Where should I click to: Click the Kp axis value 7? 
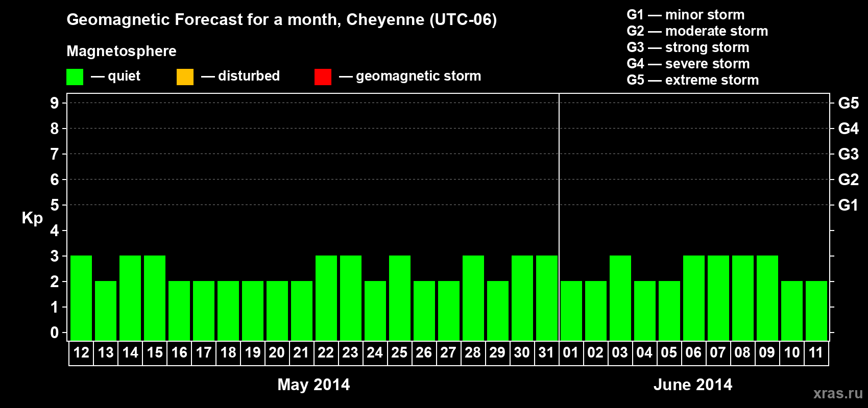tap(55, 154)
